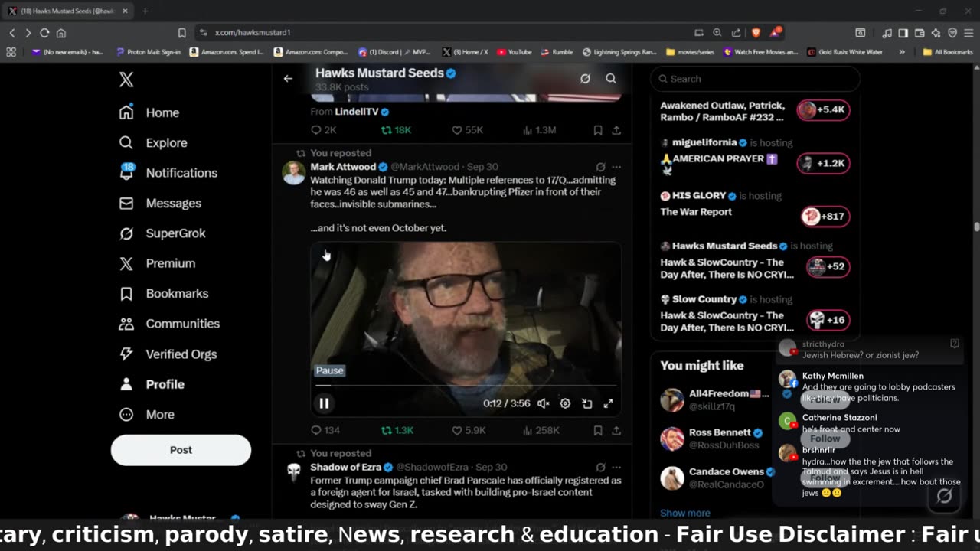View analytics for the 1.3M views post
The width and height of the screenshot is (980, 551).
point(539,130)
